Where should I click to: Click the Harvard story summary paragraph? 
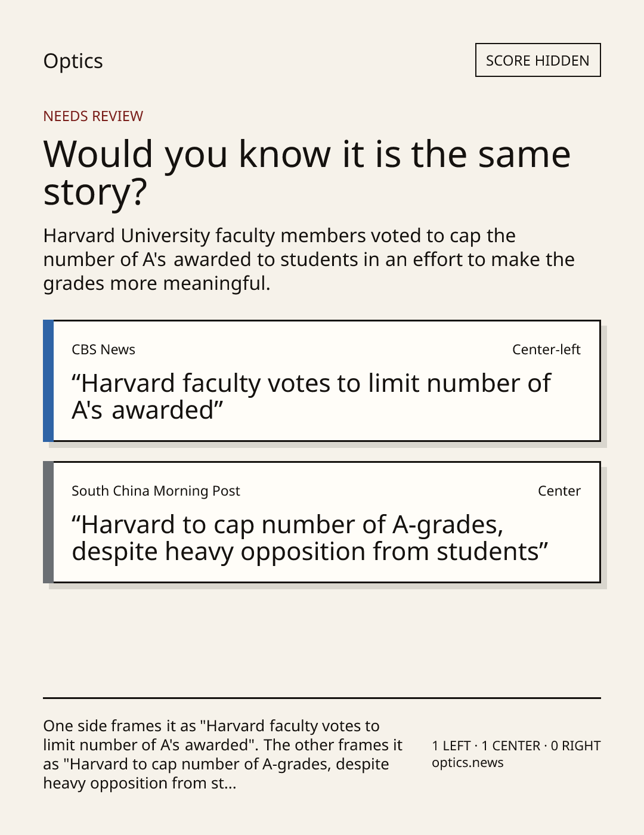point(309,259)
